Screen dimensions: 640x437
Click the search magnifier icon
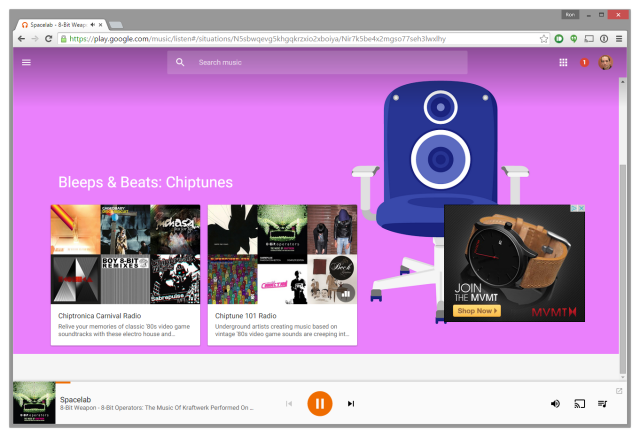(x=180, y=62)
